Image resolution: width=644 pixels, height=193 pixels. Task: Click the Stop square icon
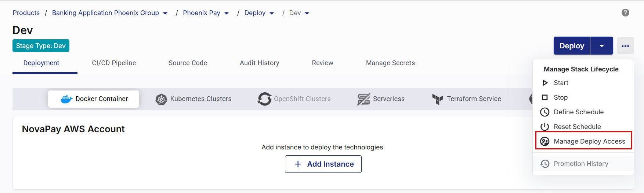pos(545,97)
